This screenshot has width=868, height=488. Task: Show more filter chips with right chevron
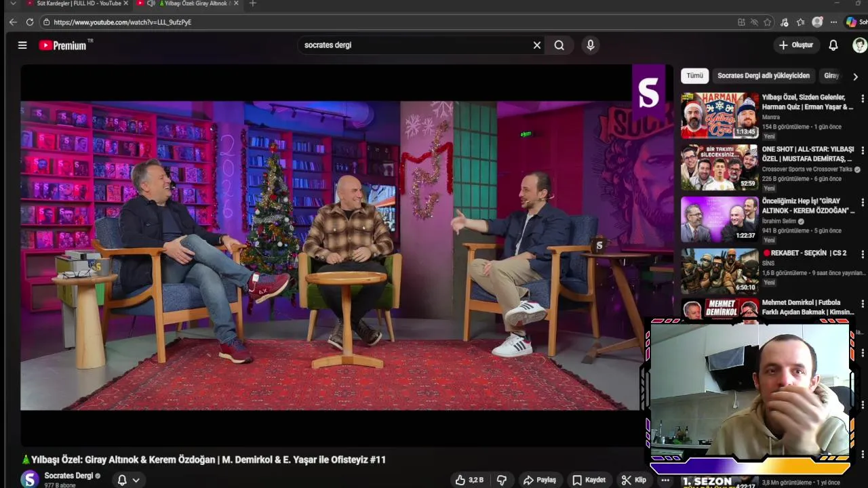[x=855, y=77]
